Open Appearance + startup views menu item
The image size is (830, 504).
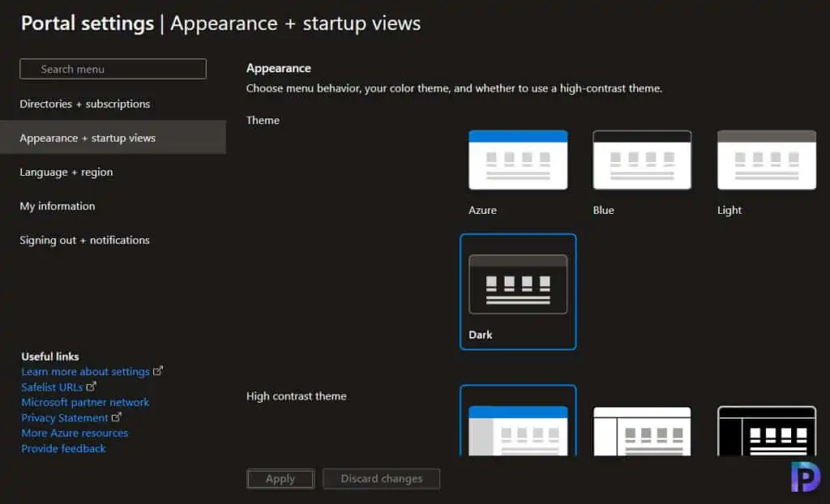click(x=113, y=138)
